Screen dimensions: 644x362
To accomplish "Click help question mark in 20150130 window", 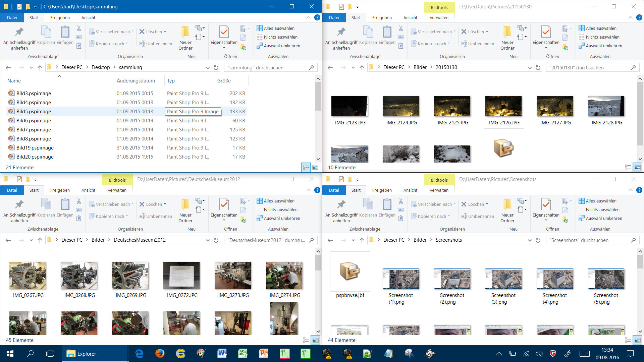I will (639, 17).
